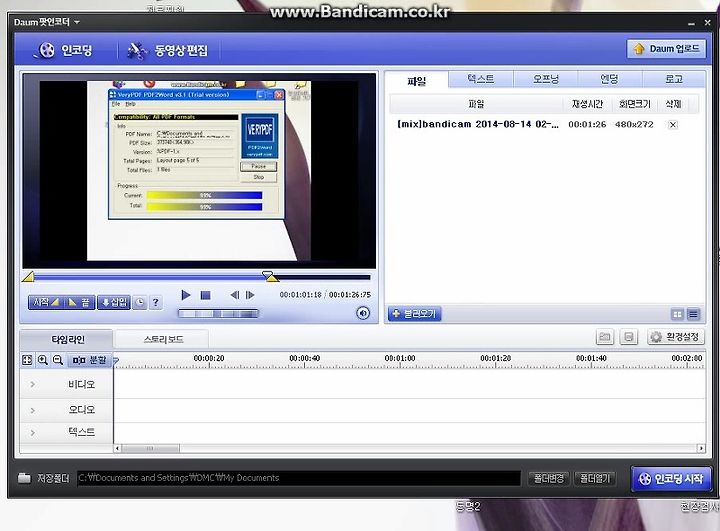This screenshot has width=720, height=531.
Task: Select the [mix]bandicam 2014-08-14 file row
Action: coord(544,124)
